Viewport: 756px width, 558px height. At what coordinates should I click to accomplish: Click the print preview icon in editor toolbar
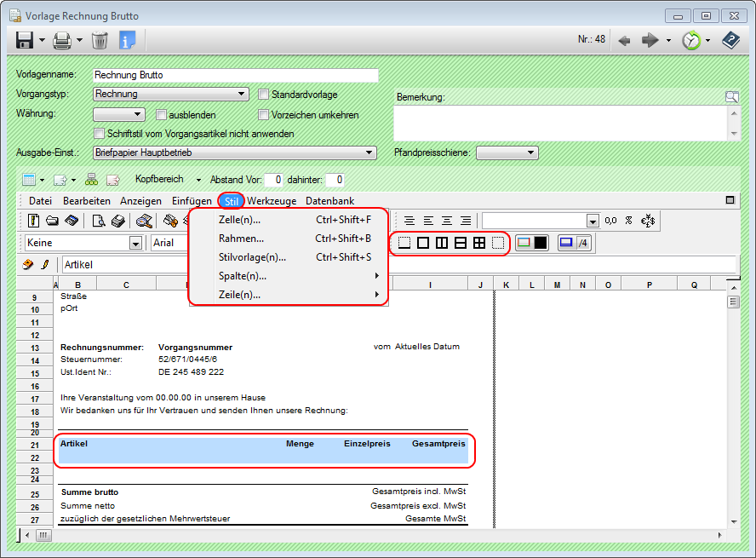[x=99, y=221]
